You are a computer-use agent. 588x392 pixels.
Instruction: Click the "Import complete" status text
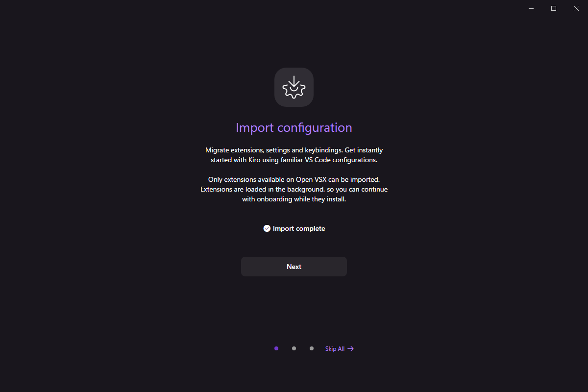[x=299, y=228]
